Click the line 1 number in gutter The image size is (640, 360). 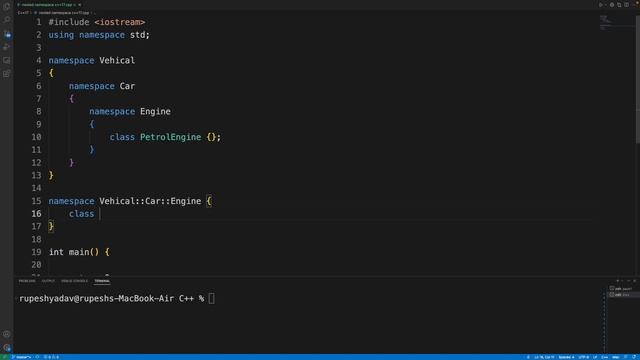coord(39,22)
